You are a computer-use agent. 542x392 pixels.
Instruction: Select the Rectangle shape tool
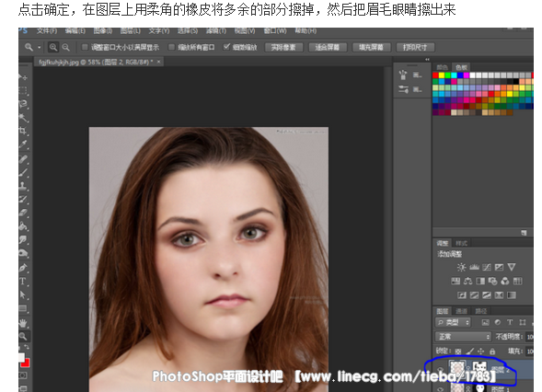(23, 308)
